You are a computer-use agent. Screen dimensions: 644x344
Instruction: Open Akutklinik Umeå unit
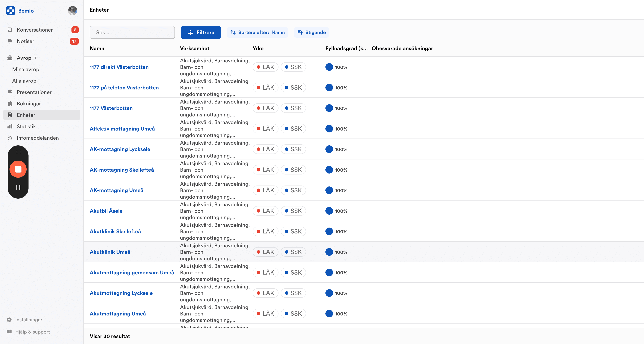(x=110, y=252)
